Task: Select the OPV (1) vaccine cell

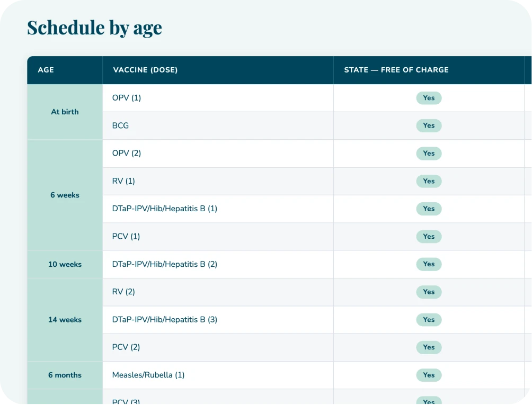Action: click(x=218, y=98)
